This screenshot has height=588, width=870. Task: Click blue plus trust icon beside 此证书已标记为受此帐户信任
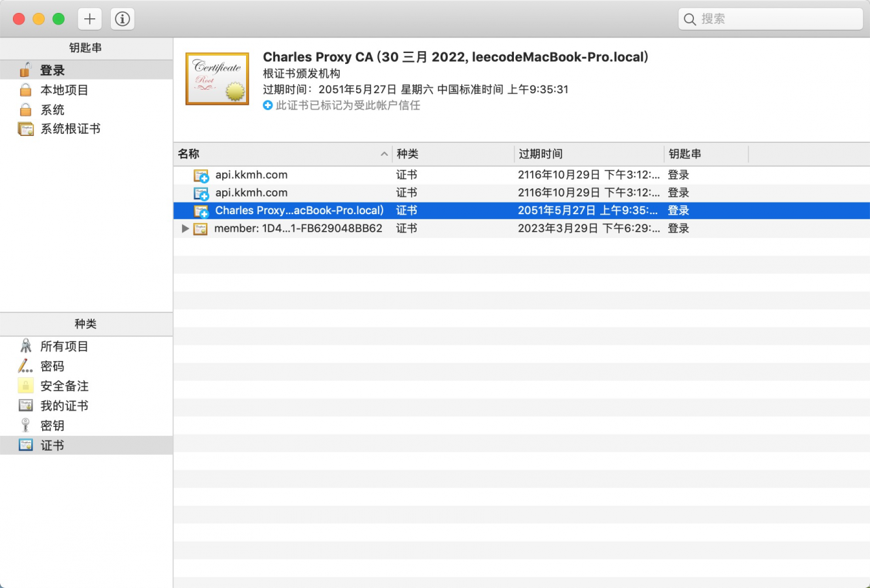(268, 105)
